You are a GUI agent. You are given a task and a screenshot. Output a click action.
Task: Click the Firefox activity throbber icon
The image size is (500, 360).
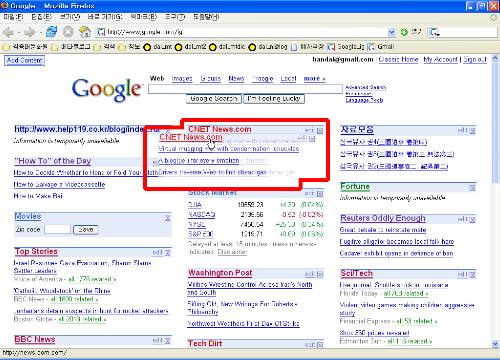494,18
